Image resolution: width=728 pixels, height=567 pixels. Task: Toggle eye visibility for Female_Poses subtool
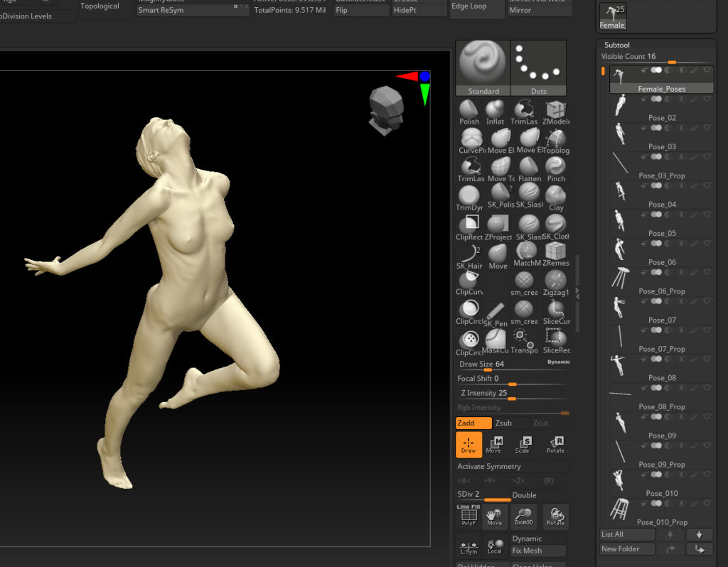pyautogui.click(x=707, y=70)
